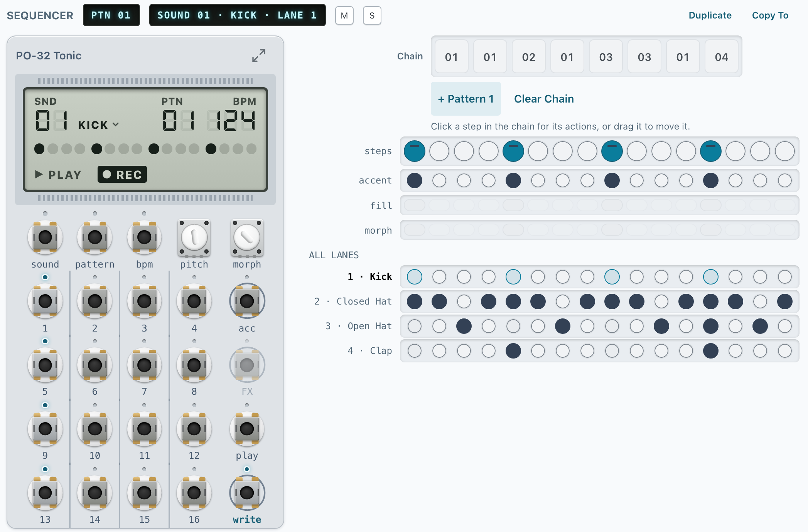Select the 4 · Clap lane
This screenshot has width=808, height=532.
pyautogui.click(x=369, y=351)
